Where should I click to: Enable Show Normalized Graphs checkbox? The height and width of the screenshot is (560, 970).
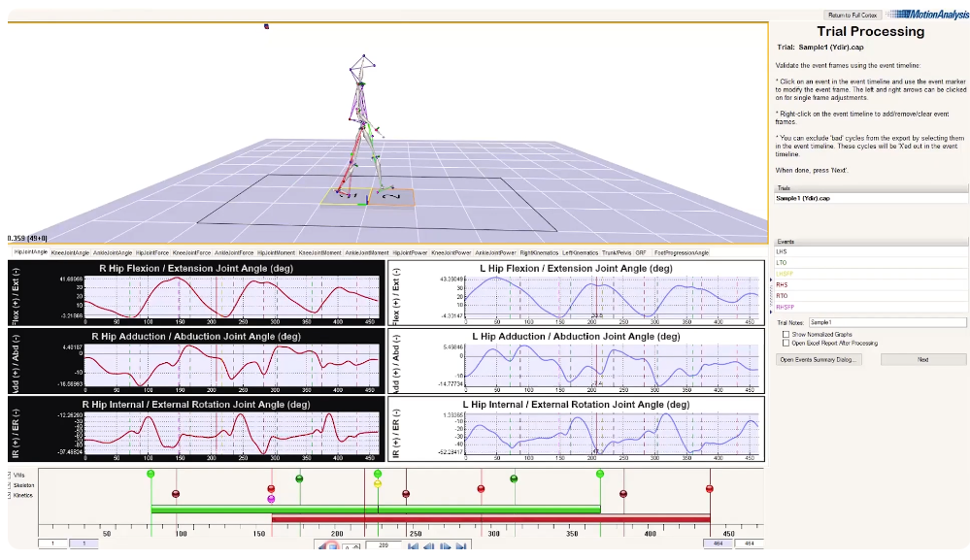[x=786, y=334]
